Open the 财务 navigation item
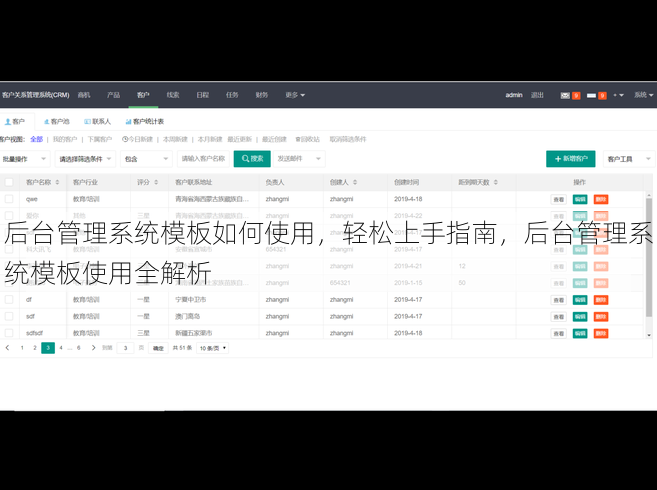657x490 pixels. (262, 95)
